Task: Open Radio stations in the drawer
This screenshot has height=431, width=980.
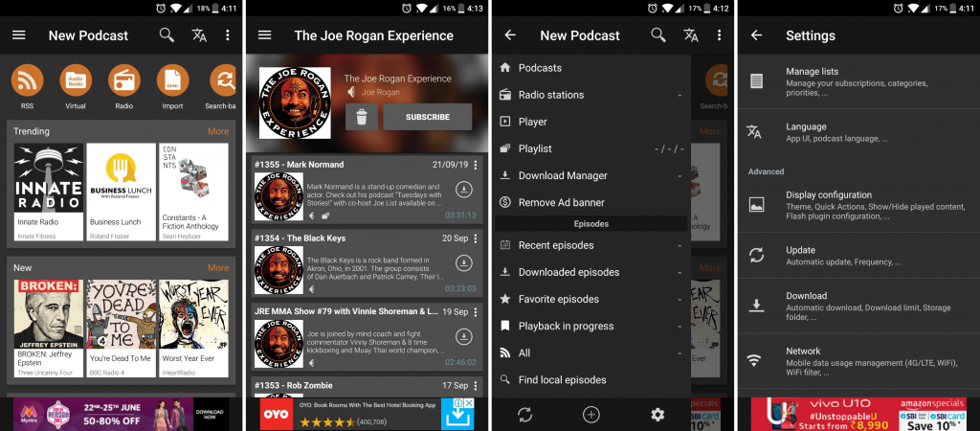Action: [591, 95]
